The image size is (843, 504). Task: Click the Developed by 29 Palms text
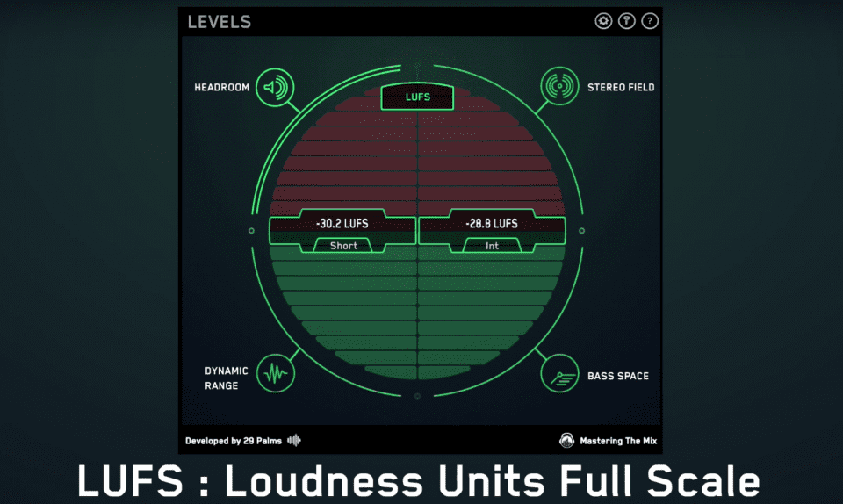coord(234,441)
